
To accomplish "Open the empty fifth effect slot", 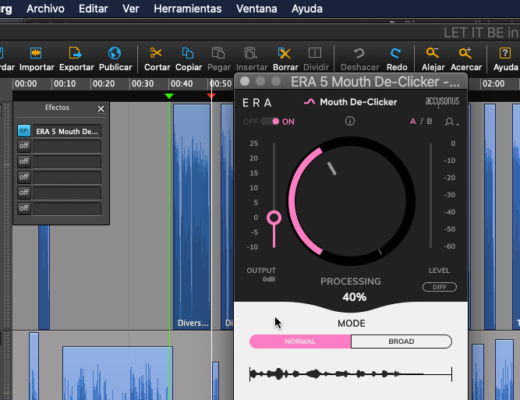I will 67,193.
